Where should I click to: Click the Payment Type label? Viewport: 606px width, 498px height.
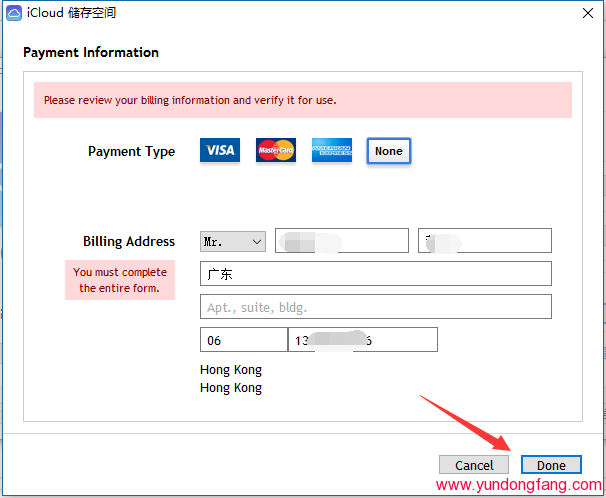pyautogui.click(x=131, y=151)
